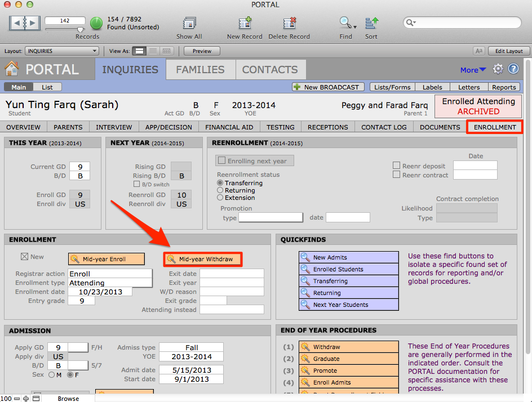Screen dimensions: 532x402
Task: Select the Returning reenrollment status radio
Action: pyautogui.click(x=220, y=190)
